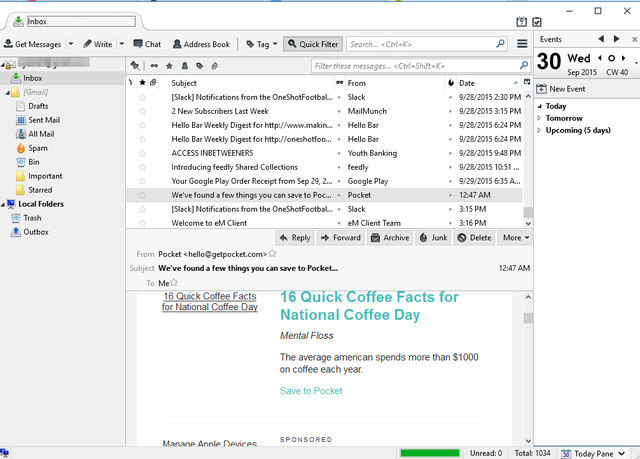Open the hamburger application menu
Image resolution: width=640 pixels, height=459 pixels.
pos(522,44)
